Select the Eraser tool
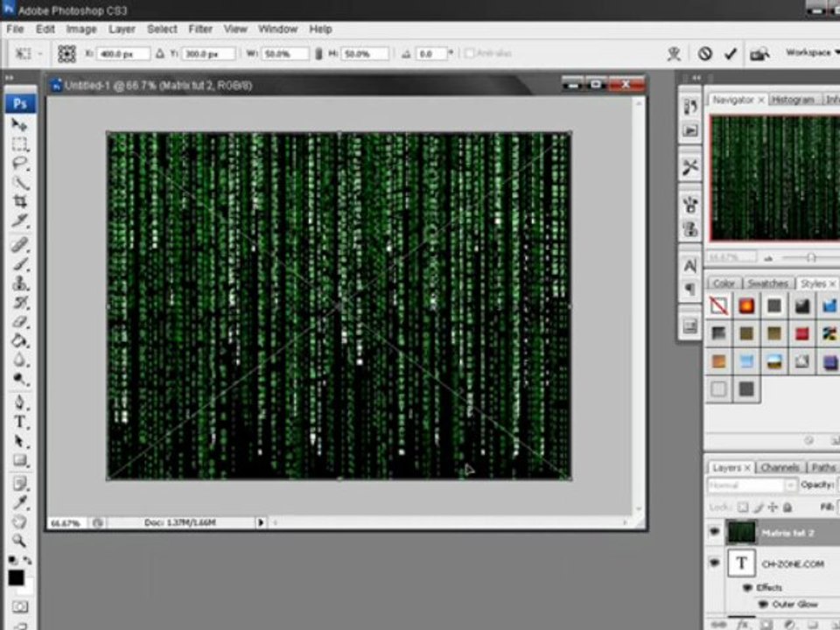840x630 pixels. pyautogui.click(x=20, y=321)
